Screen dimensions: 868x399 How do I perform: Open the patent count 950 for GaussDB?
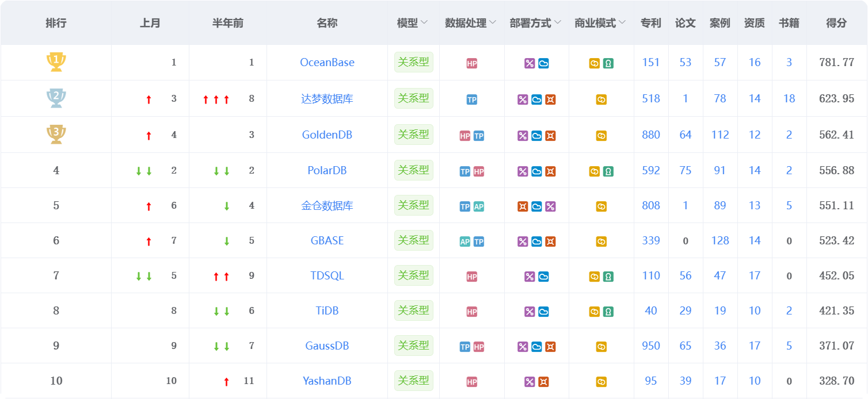651,346
